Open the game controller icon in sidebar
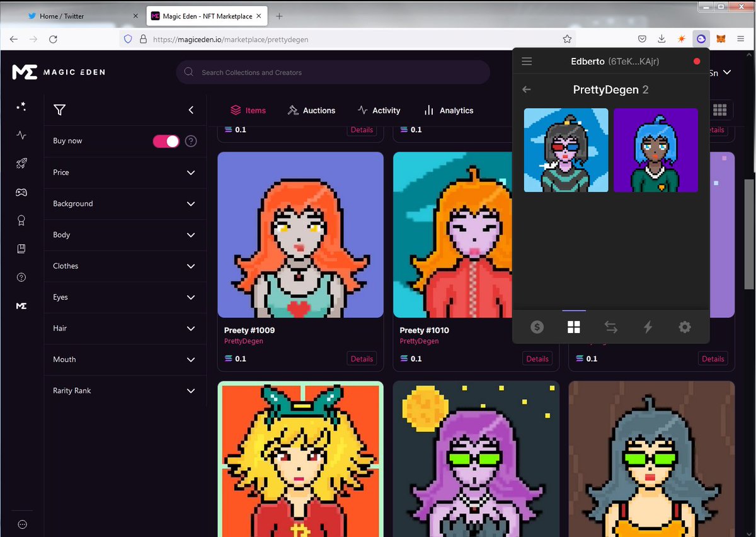Screen dimensions: 756x537 pyautogui.click(x=21, y=192)
